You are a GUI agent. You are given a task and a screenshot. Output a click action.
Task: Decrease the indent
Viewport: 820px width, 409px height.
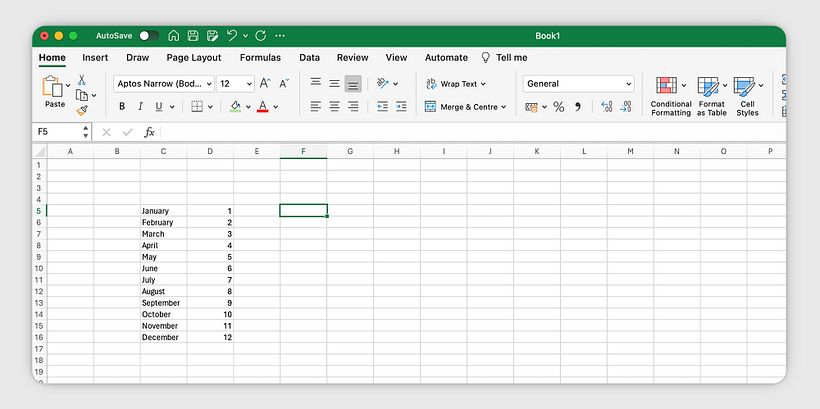[383, 107]
